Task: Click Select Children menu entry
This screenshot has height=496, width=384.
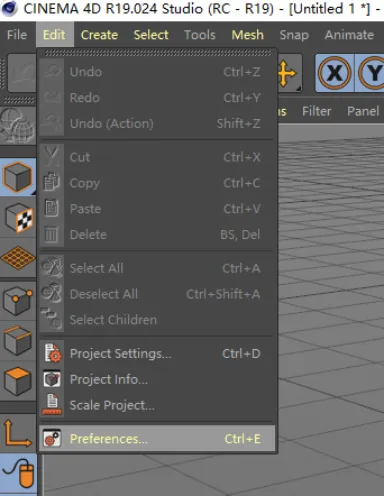Action: (x=157, y=320)
